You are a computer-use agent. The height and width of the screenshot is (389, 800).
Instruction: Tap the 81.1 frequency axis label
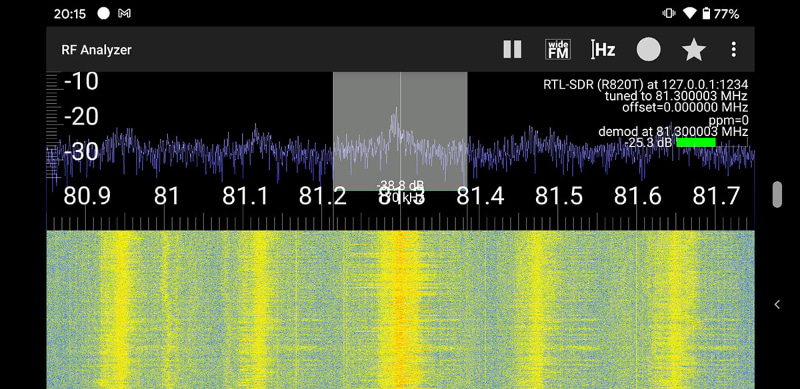245,197
